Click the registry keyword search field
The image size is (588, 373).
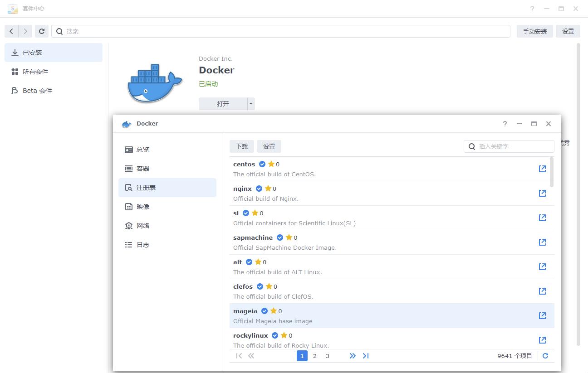[509, 146]
